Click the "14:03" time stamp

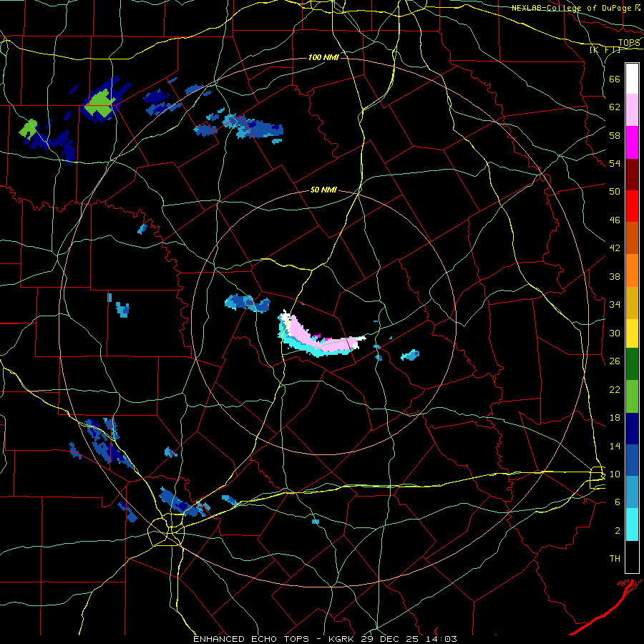click(441, 639)
